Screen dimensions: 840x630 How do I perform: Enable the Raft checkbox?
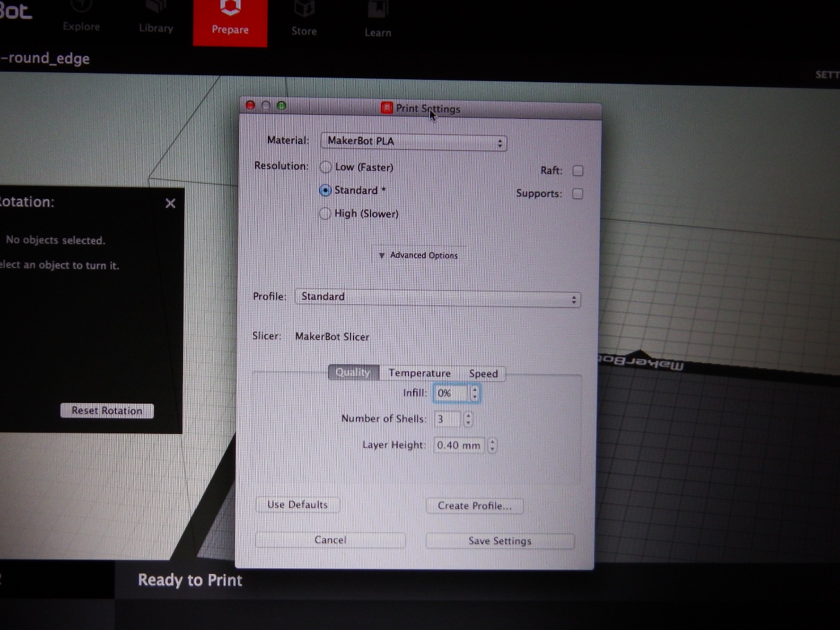578,170
